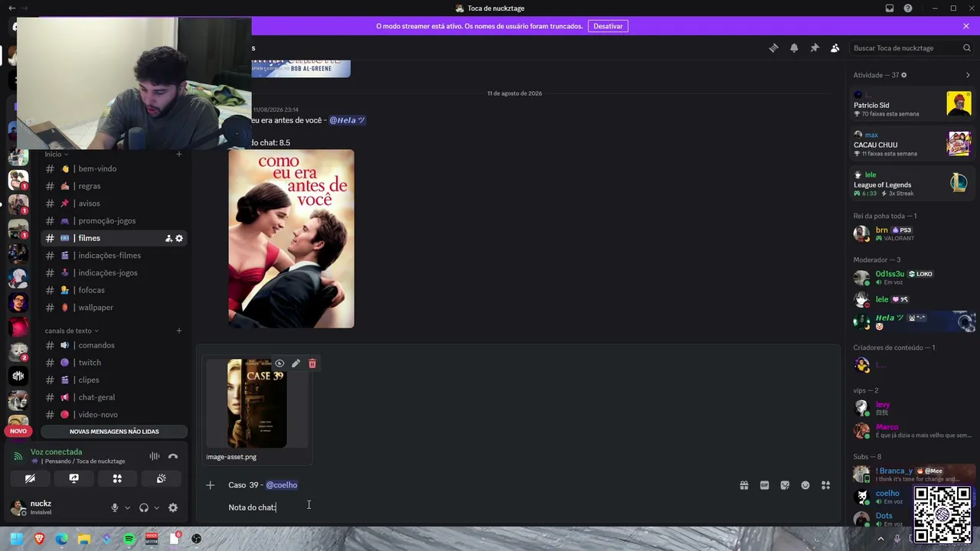Disconnect from voice with hang-up icon
The width and height of the screenshot is (980, 551).
tap(173, 457)
